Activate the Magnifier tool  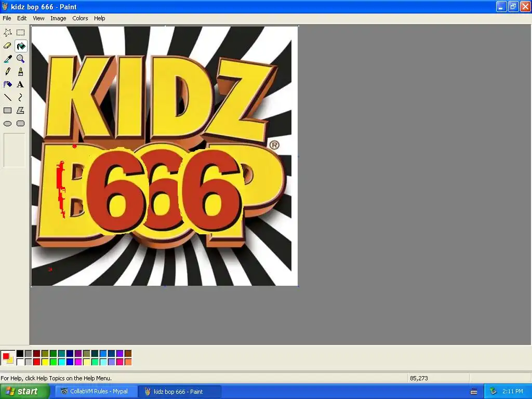click(x=21, y=59)
